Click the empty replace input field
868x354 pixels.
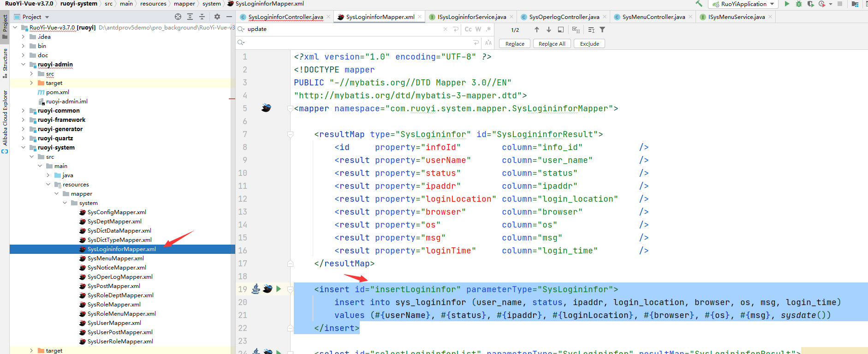[x=357, y=42]
